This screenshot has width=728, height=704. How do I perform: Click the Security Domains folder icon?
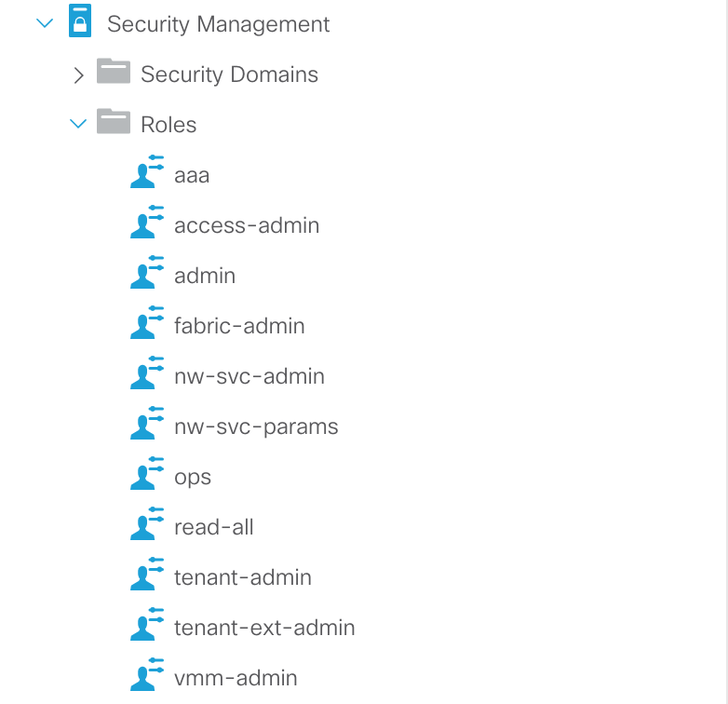[114, 74]
